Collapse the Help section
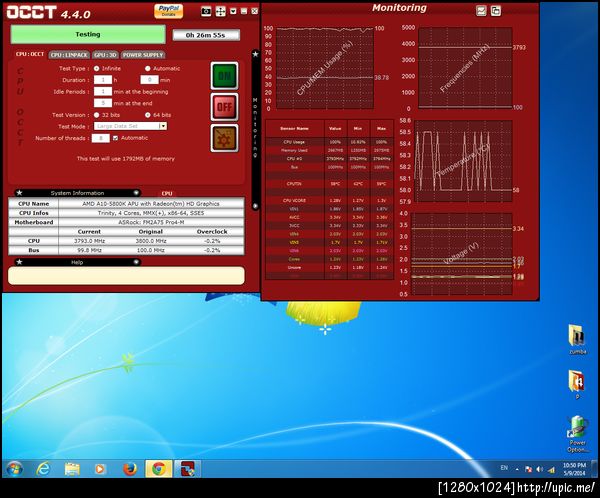 coord(136,262)
